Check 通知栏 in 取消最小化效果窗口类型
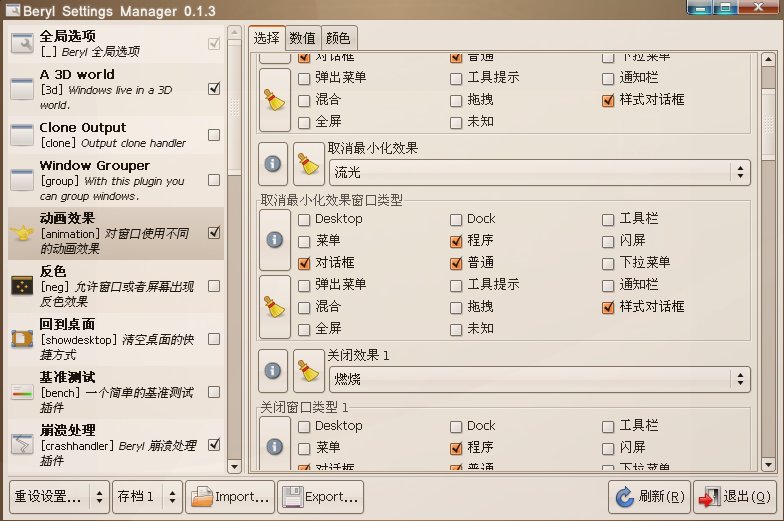The image size is (784, 521). click(608, 286)
